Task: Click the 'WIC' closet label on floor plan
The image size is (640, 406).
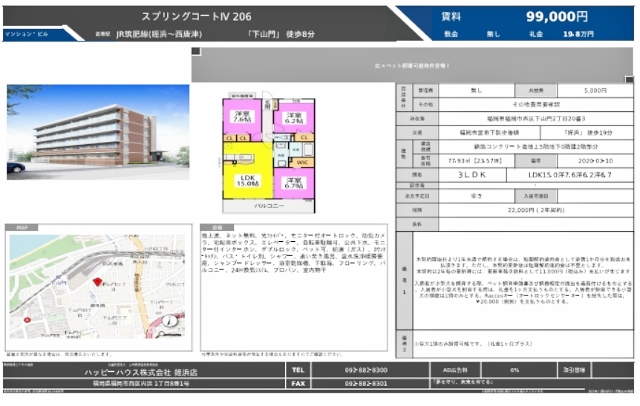Action: point(302,162)
